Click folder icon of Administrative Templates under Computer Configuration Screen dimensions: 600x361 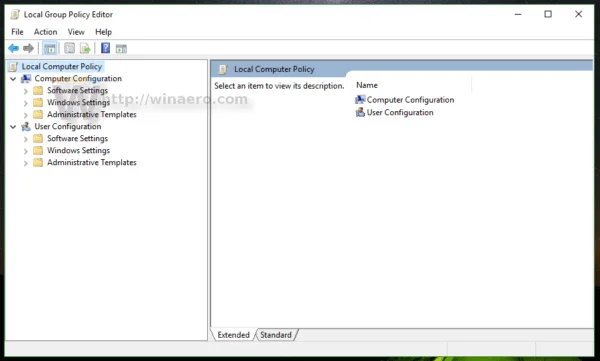38,114
